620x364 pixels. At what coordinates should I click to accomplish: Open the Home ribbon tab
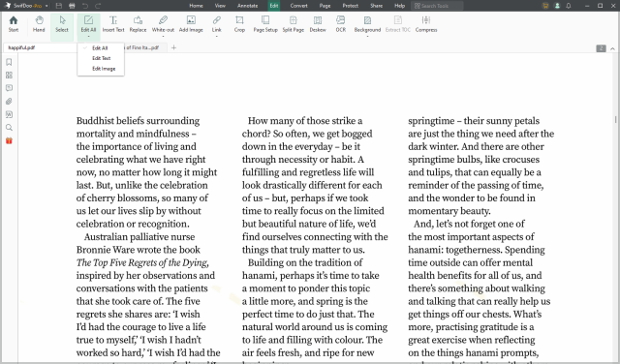196,6
